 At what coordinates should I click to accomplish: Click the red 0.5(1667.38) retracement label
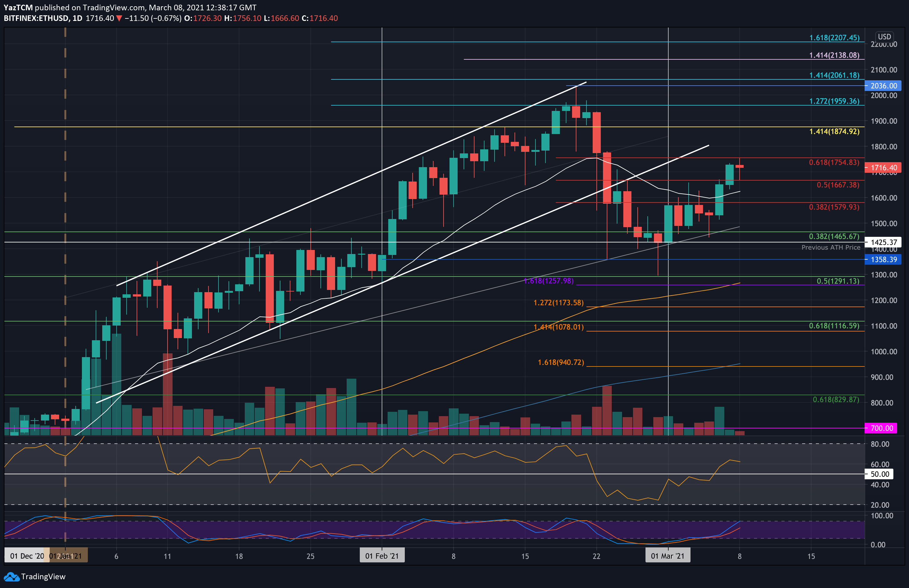[838, 185]
